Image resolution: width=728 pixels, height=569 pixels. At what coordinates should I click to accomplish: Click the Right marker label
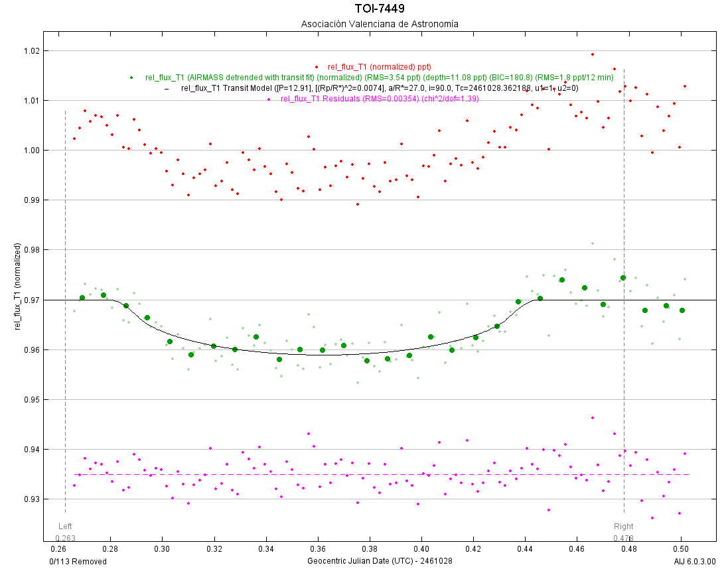[x=623, y=527]
